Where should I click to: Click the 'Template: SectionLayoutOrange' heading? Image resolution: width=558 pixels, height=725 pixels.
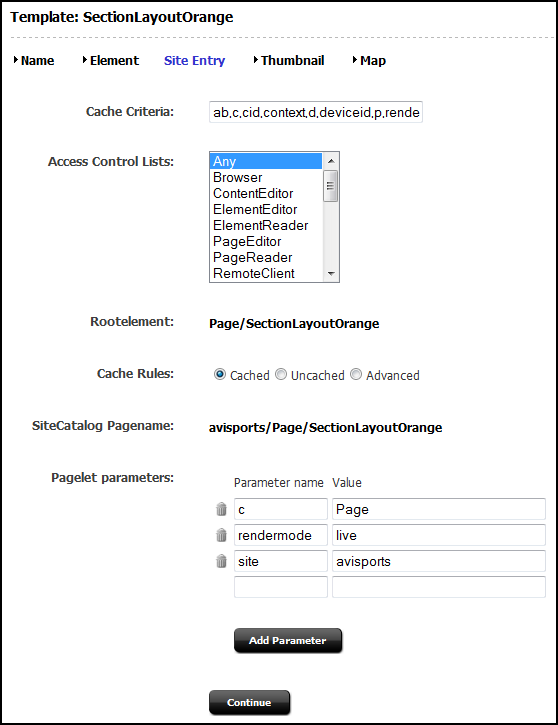click(x=122, y=17)
